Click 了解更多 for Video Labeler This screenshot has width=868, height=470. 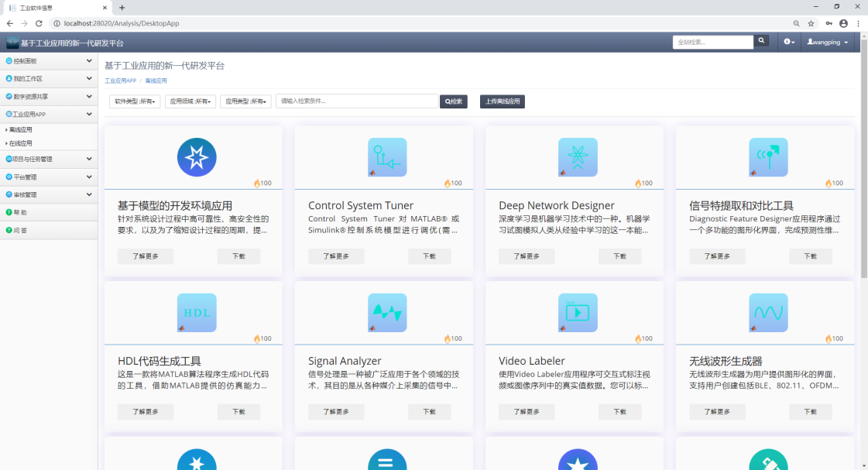pyautogui.click(x=527, y=412)
